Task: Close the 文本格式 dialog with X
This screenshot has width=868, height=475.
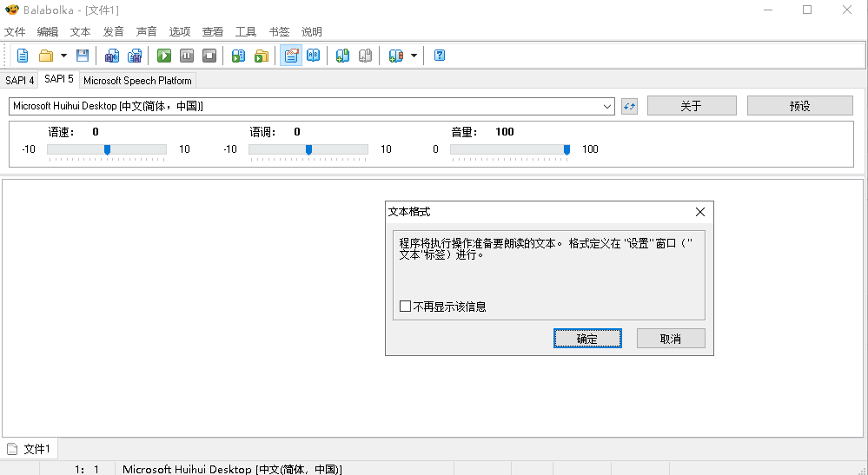Action: tap(700, 212)
